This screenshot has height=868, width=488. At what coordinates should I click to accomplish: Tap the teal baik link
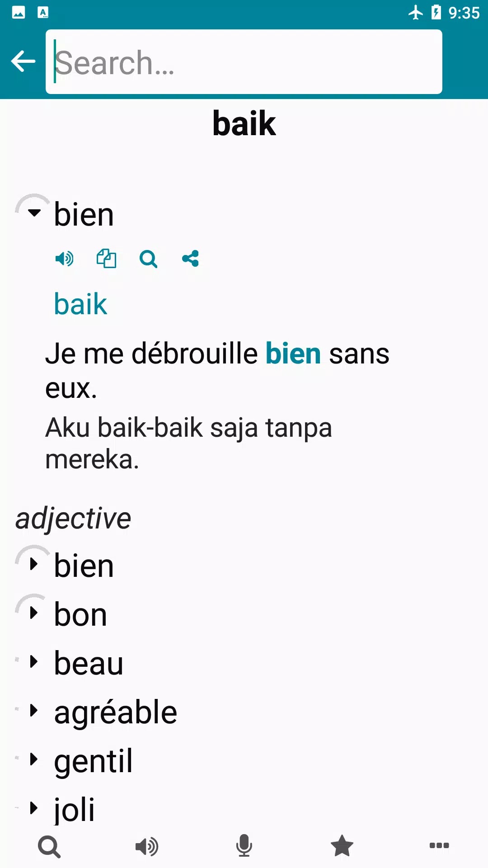coord(80,304)
